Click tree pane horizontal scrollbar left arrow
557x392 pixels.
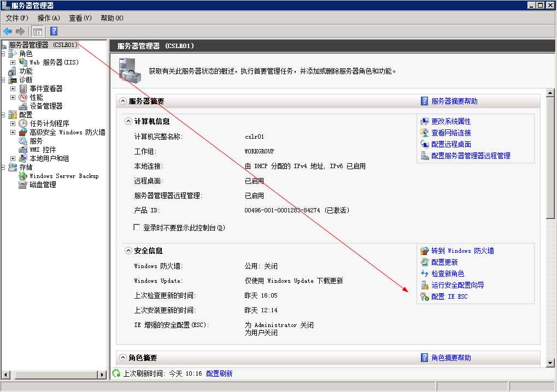pyautogui.click(x=6, y=375)
